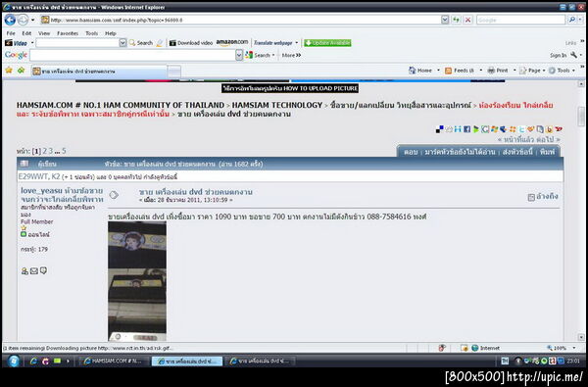Click the red Stop loading icon
Image resolution: width=588 pixels, height=387 pixels.
467,20
